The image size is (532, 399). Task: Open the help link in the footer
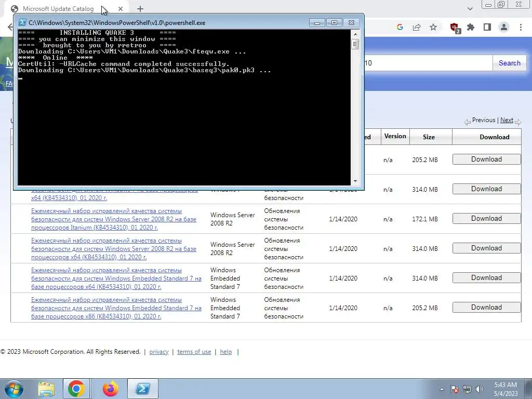226,352
